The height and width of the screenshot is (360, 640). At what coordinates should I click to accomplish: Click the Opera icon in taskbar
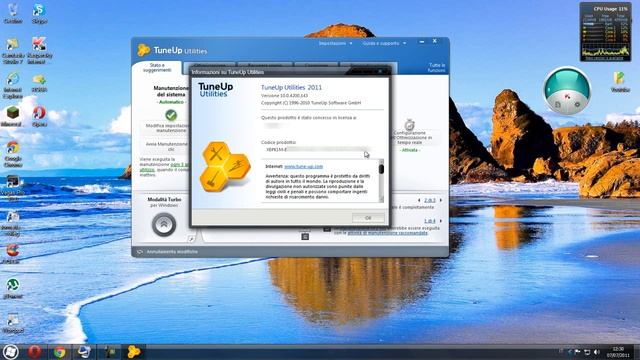tap(35, 351)
